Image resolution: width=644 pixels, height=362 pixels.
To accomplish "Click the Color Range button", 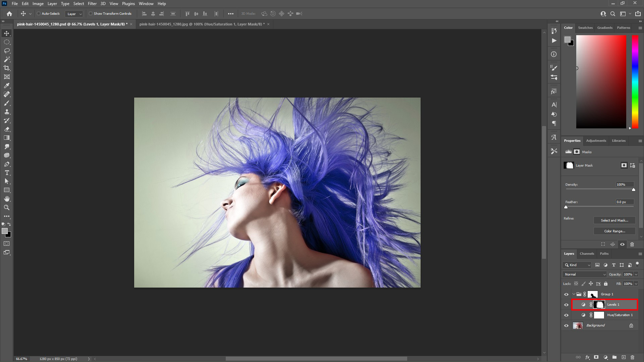I will click(x=614, y=231).
